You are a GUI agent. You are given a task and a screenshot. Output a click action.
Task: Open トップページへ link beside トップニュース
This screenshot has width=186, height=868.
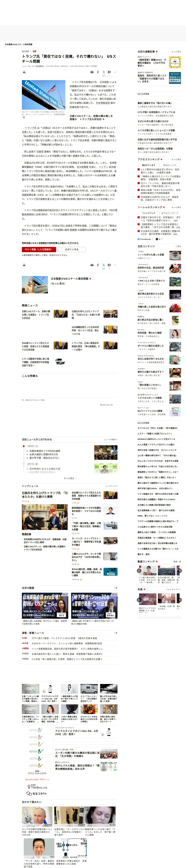click(111, 486)
